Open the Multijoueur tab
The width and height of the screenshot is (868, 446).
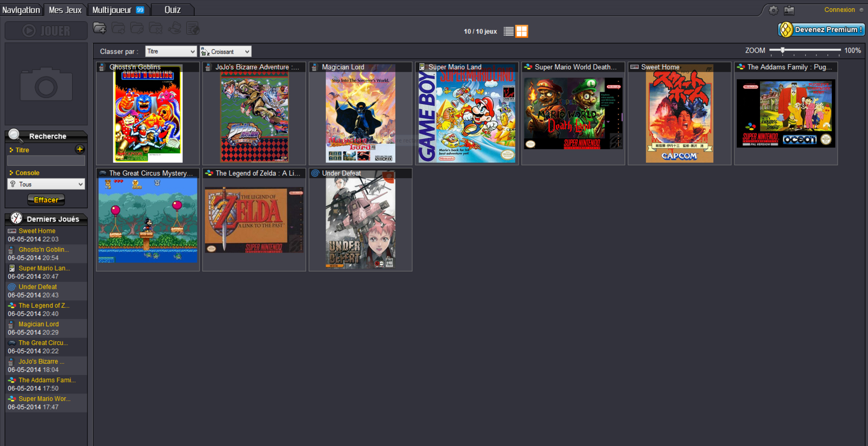[118, 10]
